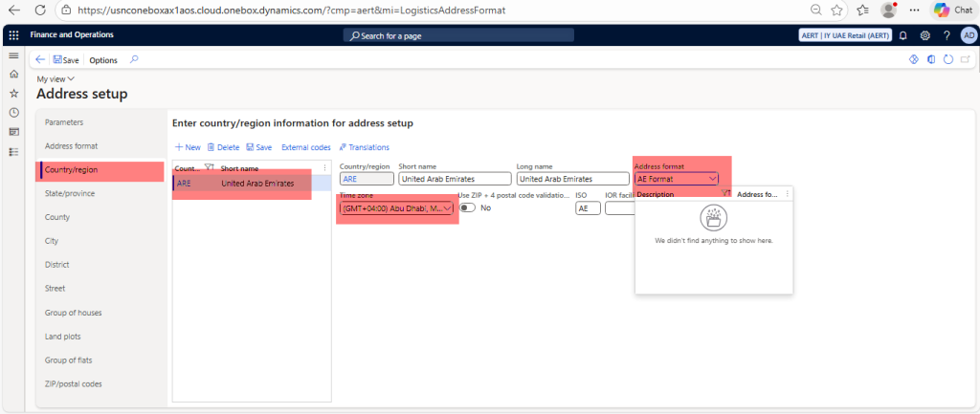
Task: Click the back arrow in action pane
Action: pyautogui.click(x=40, y=59)
